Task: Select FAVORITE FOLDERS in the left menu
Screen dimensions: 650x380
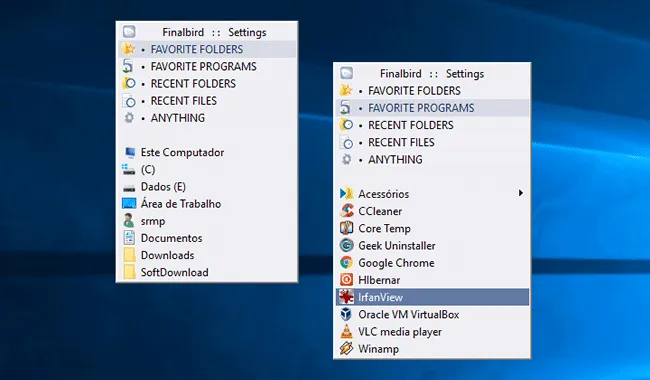Action: click(207, 49)
